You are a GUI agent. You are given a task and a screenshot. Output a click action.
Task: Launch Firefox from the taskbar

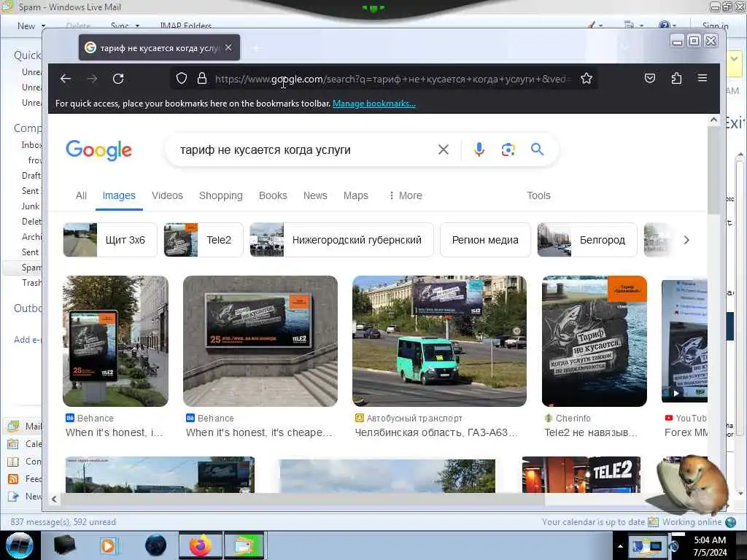click(201, 545)
